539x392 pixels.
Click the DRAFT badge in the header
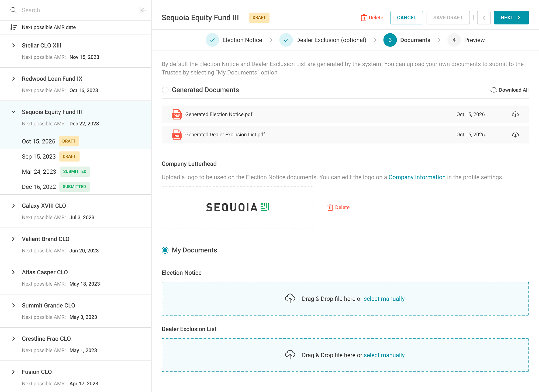[259, 18]
